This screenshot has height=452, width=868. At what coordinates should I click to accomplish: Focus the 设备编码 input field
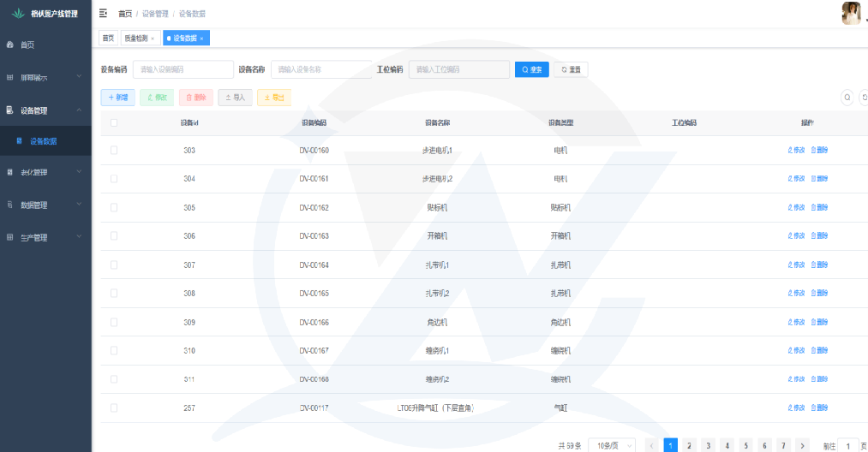(x=183, y=69)
